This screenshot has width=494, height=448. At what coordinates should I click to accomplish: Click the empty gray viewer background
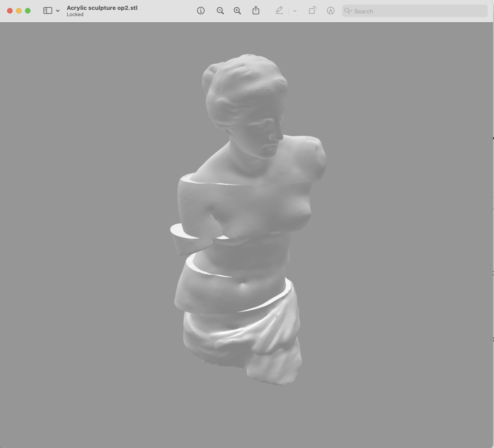[x=90, y=224]
